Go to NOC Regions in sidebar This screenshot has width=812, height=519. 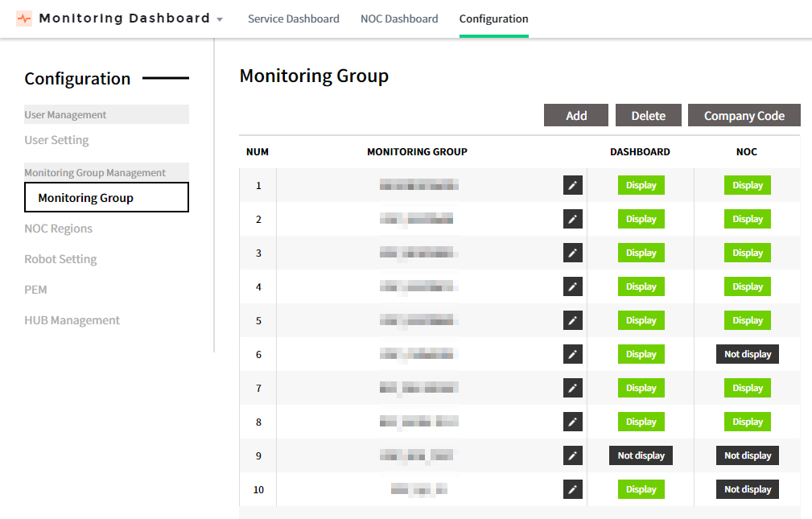pyautogui.click(x=58, y=229)
